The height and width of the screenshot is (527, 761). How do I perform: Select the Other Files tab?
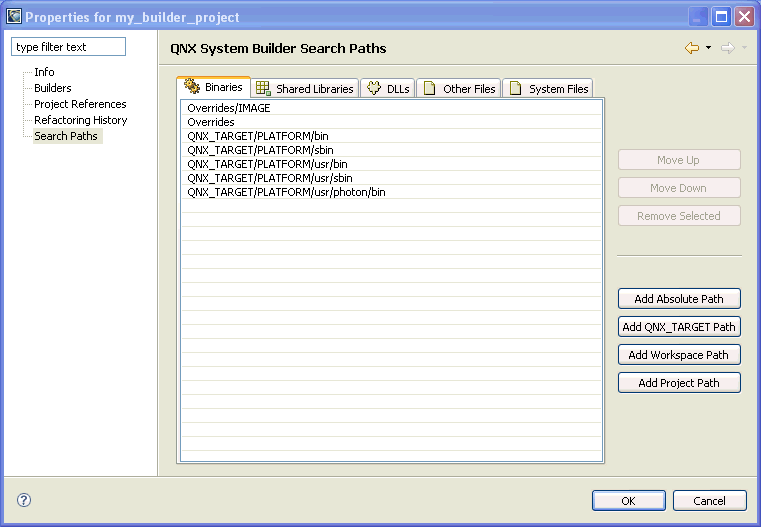pyautogui.click(x=459, y=89)
